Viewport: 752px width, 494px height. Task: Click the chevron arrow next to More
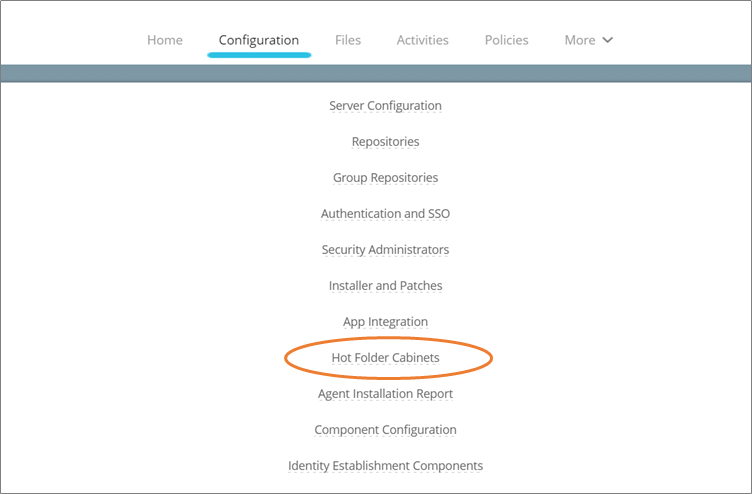click(608, 40)
